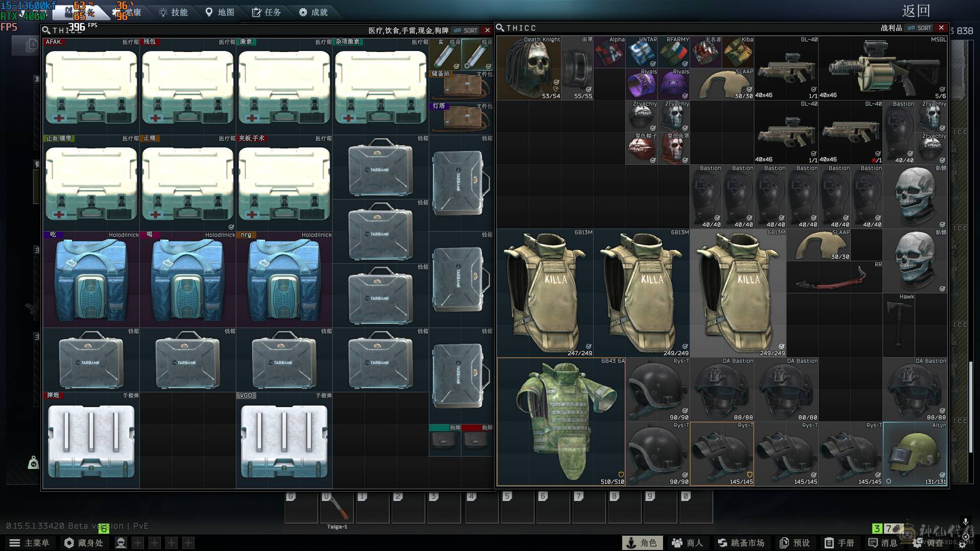
Task: Click the search icon in 战利品 container
Action: (x=500, y=28)
